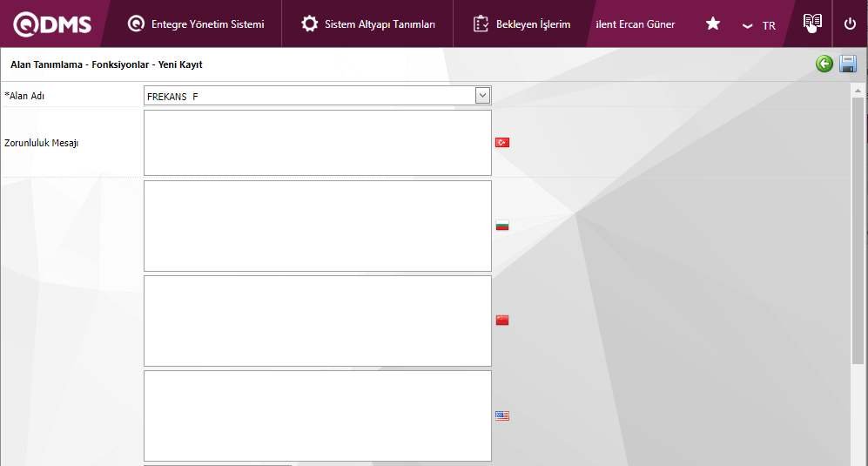Click the Chinese flag icon
This screenshot has width=868, height=466.
502,321
